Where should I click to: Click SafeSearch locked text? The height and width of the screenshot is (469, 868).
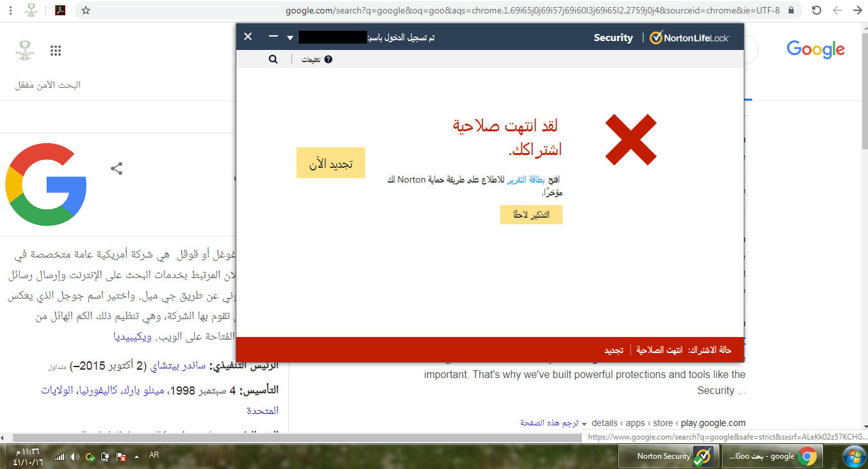(48, 85)
